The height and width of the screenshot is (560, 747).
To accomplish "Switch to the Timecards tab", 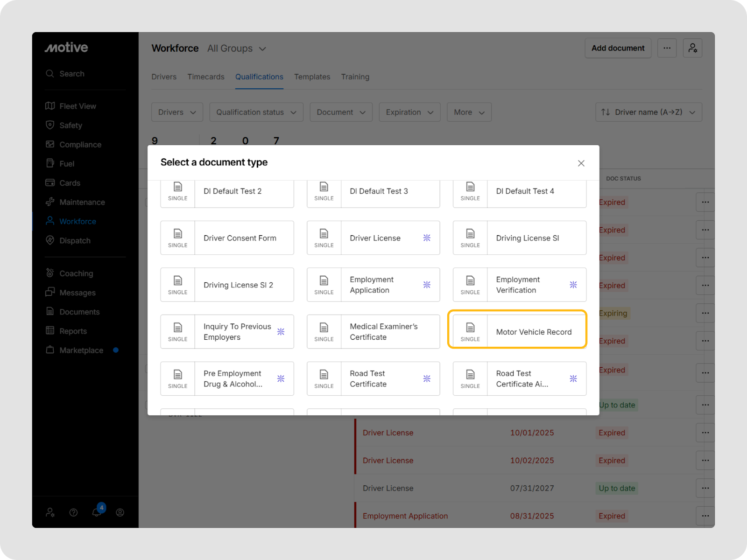I will tap(206, 77).
